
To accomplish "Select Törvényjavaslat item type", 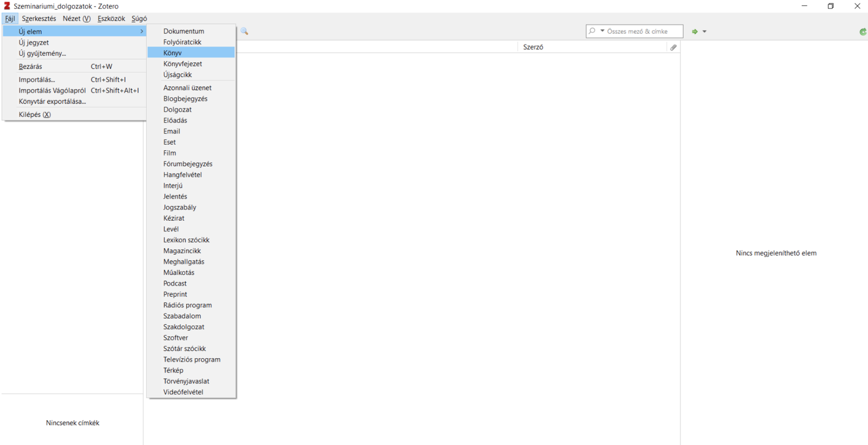I will pyautogui.click(x=191, y=380).
